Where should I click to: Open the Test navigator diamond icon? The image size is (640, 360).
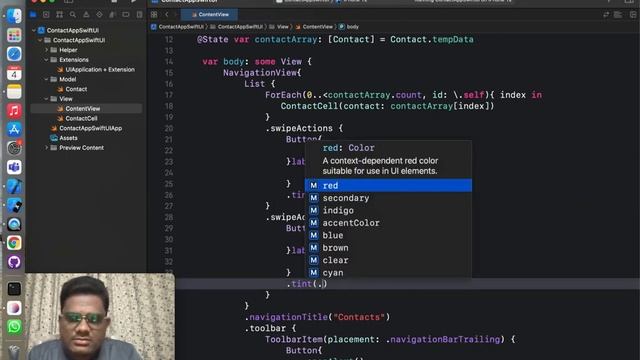[x=99, y=15]
